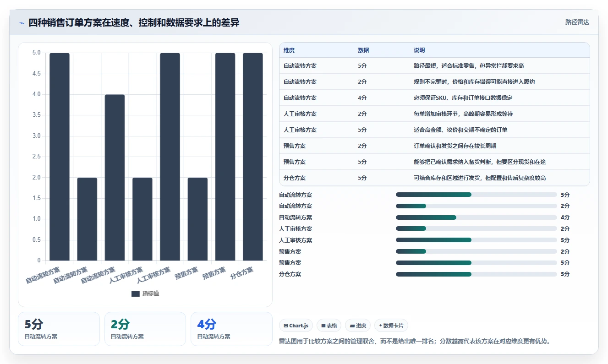Click the 0.5 y-axis tick label
This screenshot has width=608, height=364.
[36, 240]
